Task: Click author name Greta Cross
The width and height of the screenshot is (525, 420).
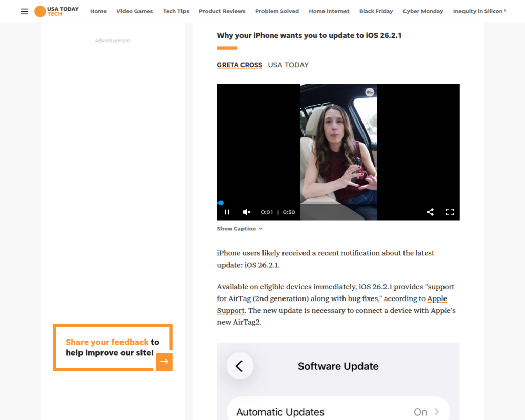Action: point(239,65)
